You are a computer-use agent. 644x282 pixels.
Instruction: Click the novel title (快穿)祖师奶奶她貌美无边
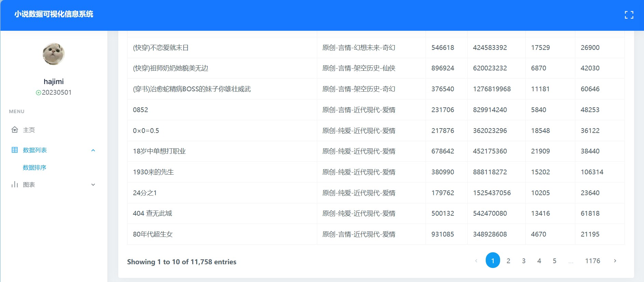(171, 68)
